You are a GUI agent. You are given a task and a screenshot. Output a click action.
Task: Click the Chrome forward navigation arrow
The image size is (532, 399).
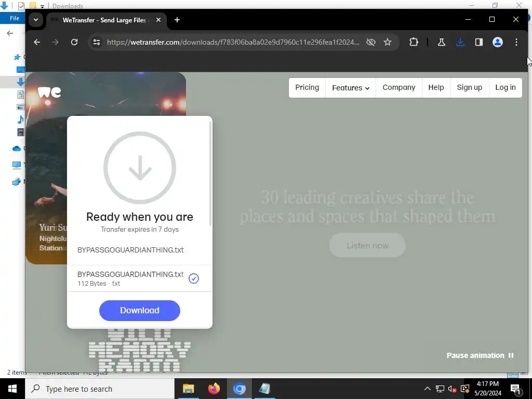coord(55,42)
